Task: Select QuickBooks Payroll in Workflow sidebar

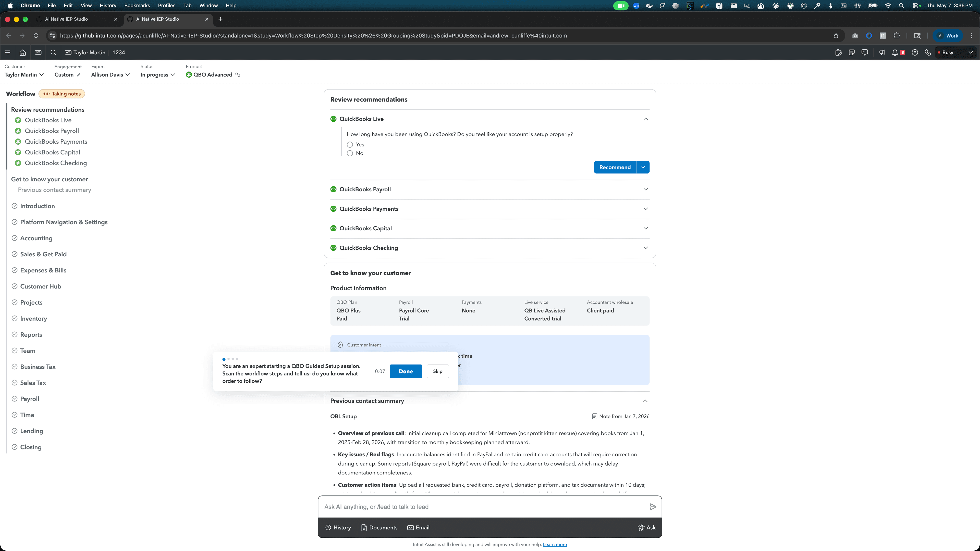Action: click(x=52, y=131)
